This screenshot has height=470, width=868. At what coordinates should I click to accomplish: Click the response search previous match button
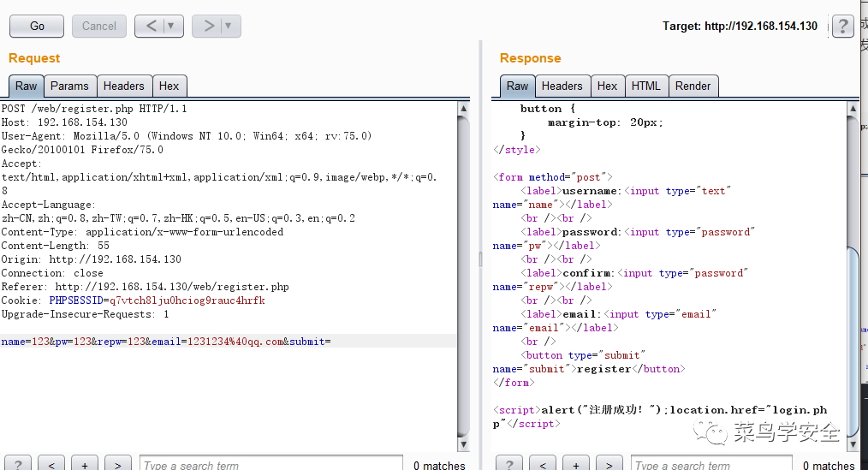coord(543,465)
